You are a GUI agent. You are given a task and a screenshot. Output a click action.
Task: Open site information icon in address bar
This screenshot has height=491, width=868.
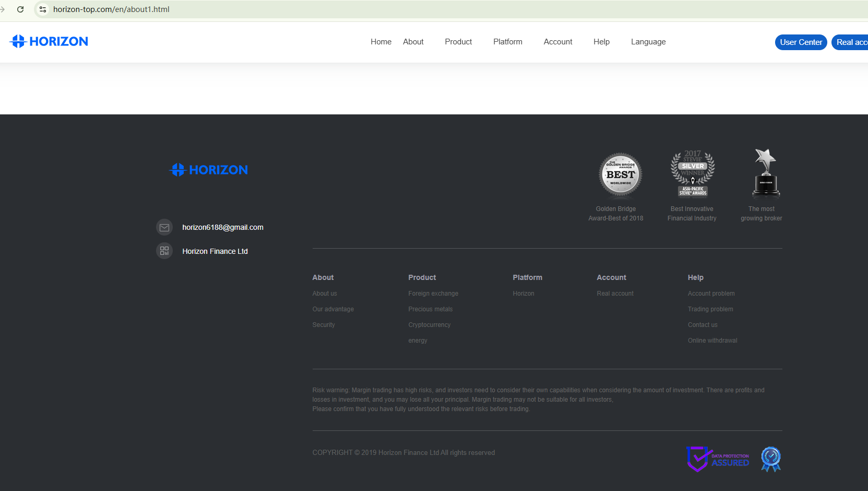coord(43,9)
